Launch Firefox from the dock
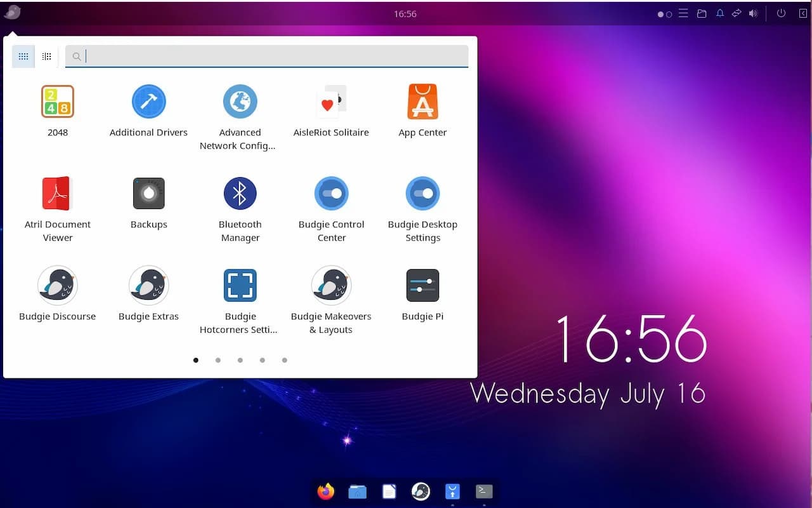812x508 pixels. point(326,491)
